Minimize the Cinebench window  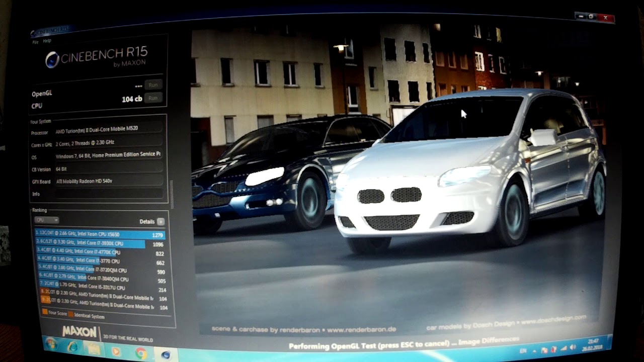(x=580, y=16)
